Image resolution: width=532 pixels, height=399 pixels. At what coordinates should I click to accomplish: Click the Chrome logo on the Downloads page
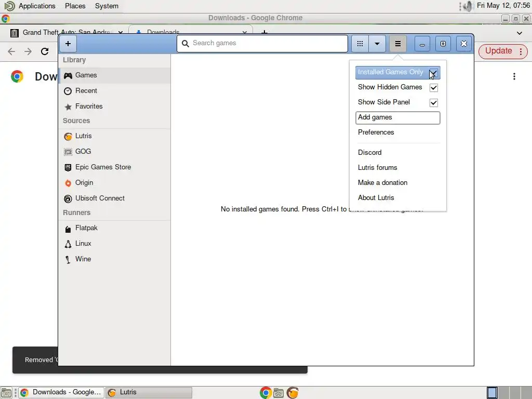(x=17, y=76)
